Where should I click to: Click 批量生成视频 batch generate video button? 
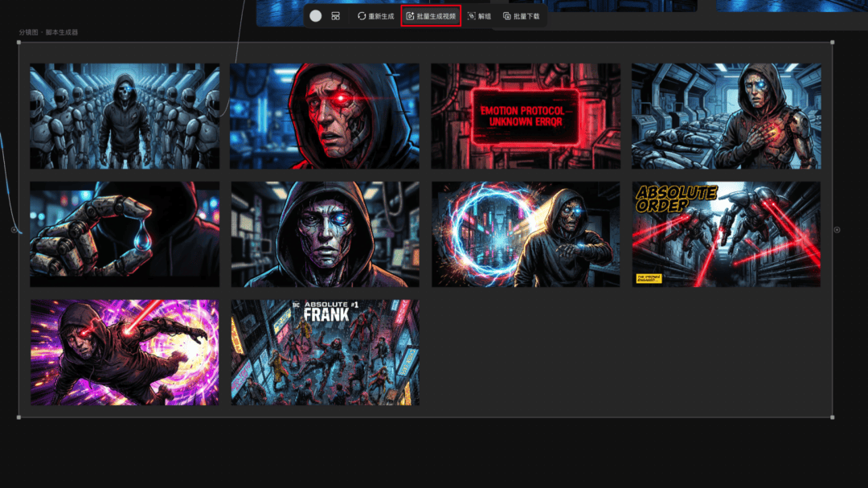(432, 16)
